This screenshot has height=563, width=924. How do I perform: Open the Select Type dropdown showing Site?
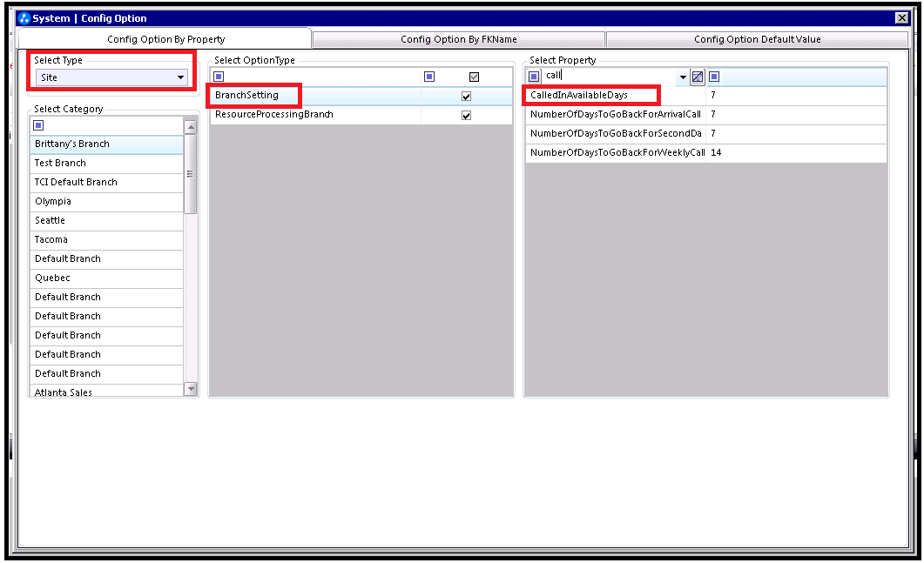coord(112,77)
